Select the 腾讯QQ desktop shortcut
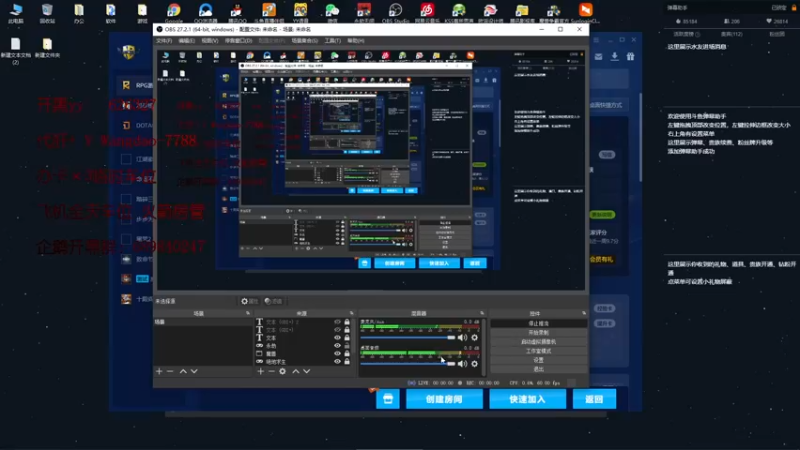 coord(237,13)
